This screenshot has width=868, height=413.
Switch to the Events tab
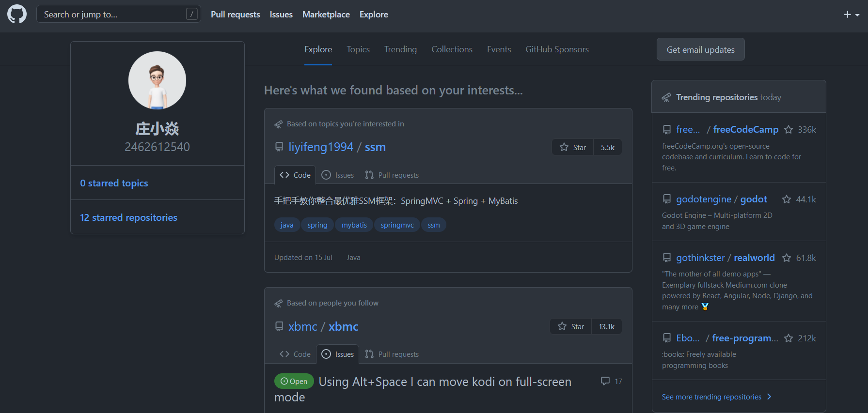499,49
